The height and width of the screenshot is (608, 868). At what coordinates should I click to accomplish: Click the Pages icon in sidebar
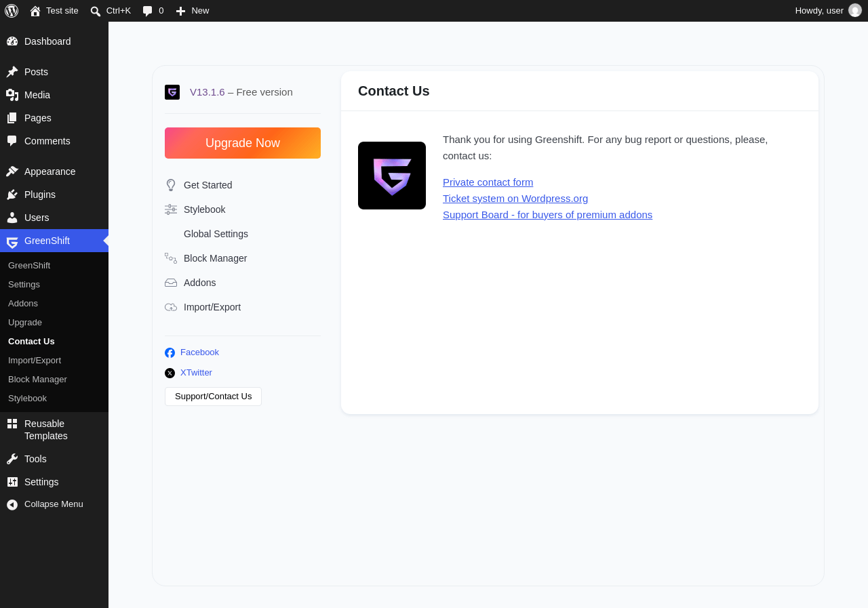tap(12, 118)
